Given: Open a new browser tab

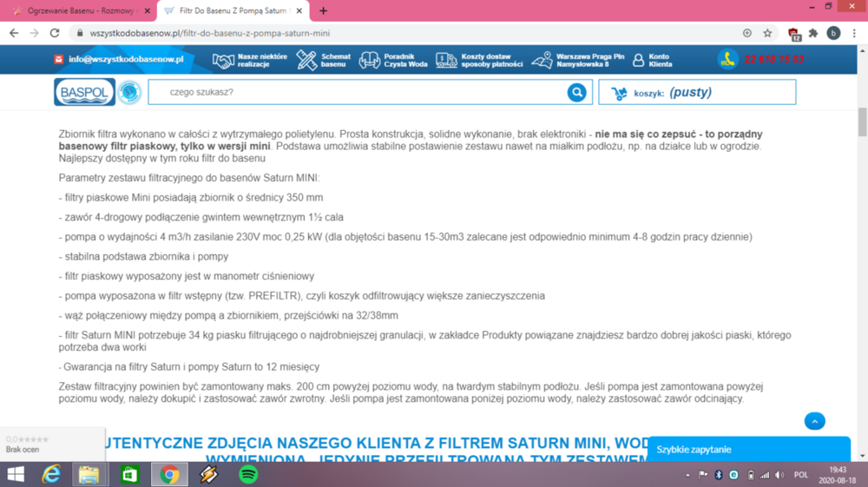Looking at the screenshot, I should click(323, 10).
